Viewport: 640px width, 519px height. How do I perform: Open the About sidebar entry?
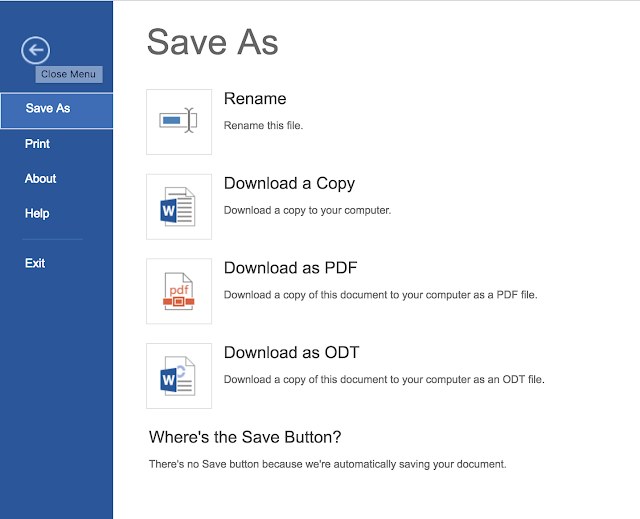click(40, 179)
